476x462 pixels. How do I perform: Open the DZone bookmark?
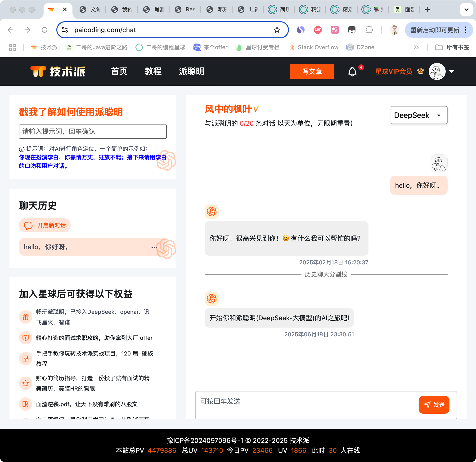[x=360, y=47]
